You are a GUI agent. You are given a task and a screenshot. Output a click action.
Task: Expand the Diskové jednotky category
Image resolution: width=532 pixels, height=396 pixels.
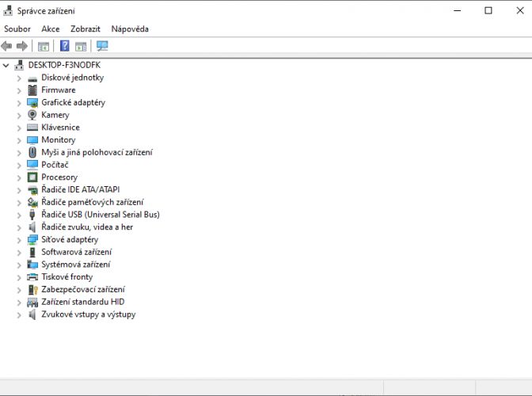(19, 78)
